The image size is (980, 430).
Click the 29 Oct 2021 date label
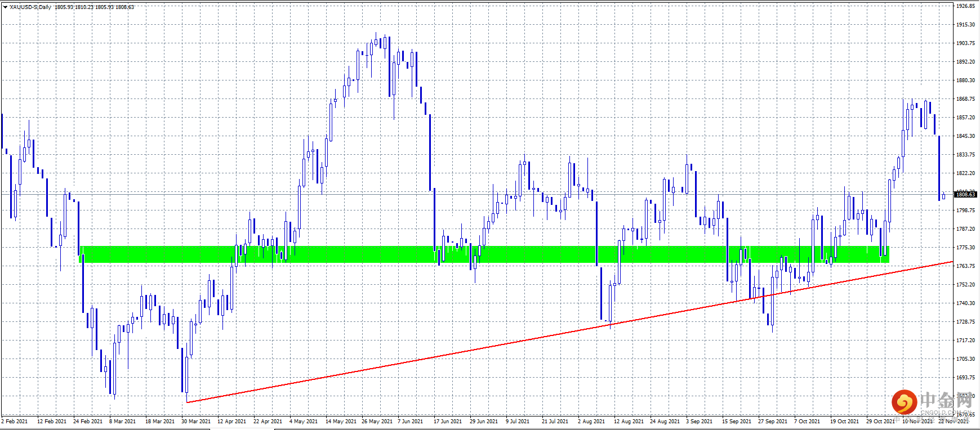[881, 422]
